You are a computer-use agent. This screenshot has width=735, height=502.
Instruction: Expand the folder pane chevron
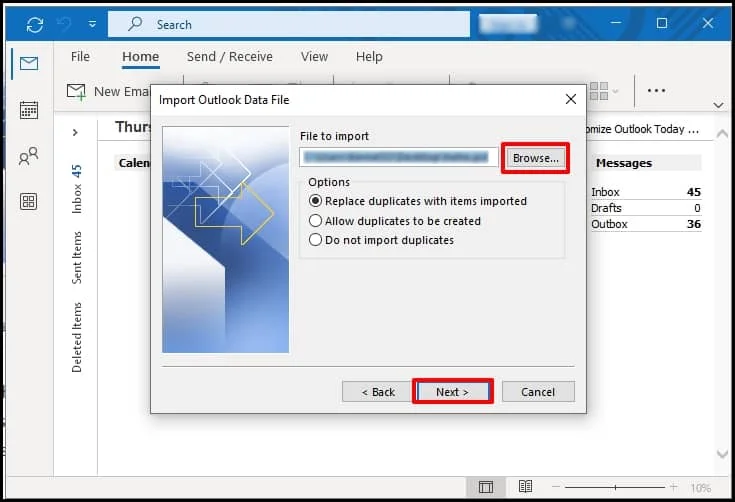point(75,132)
